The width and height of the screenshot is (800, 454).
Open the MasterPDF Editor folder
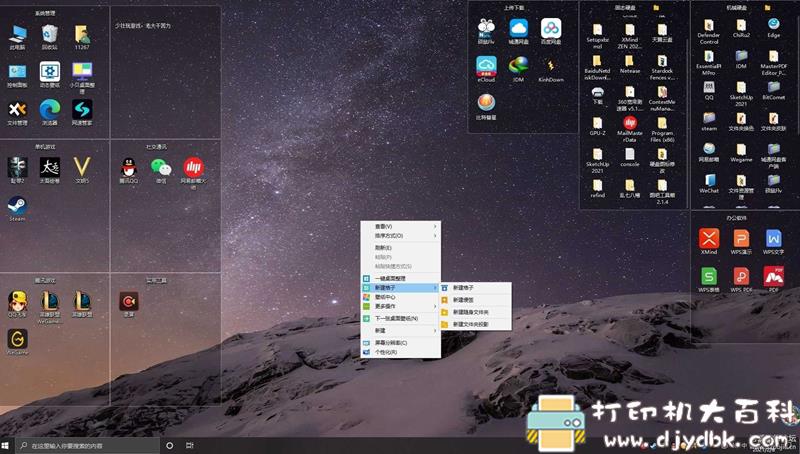(773, 63)
